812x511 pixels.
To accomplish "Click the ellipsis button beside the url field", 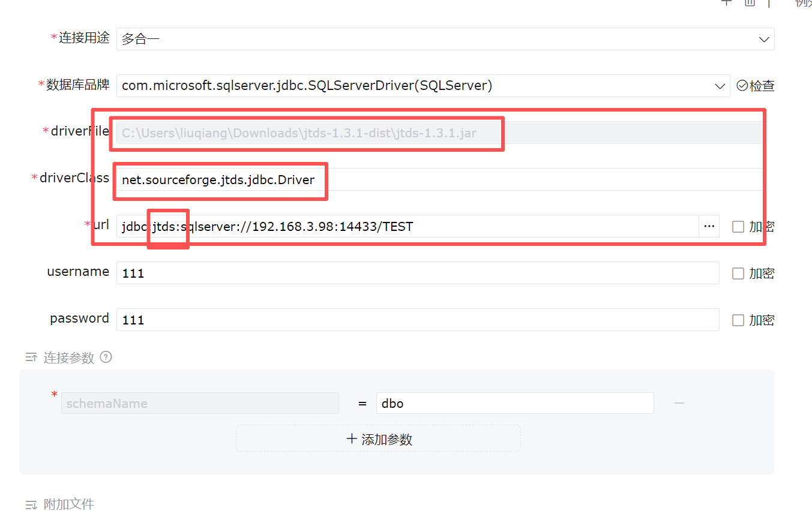I will point(709,226).
